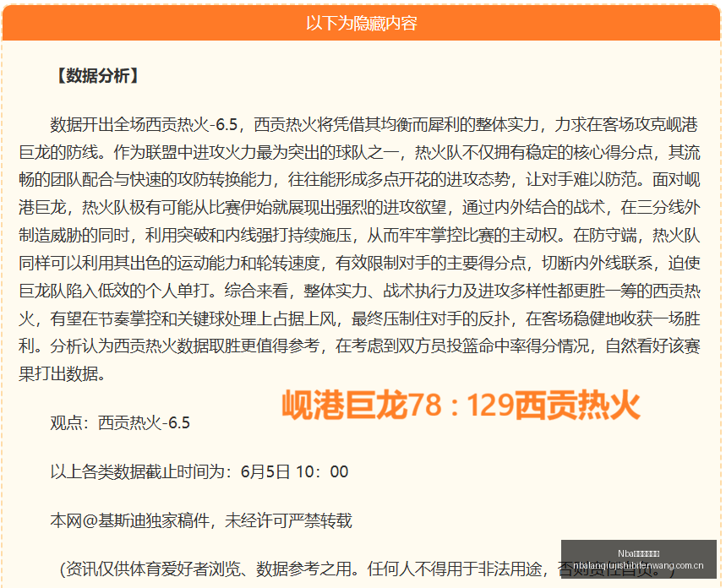Click the paragraph opening 数据开出全场西贡热火-6.5

[144, 124]
